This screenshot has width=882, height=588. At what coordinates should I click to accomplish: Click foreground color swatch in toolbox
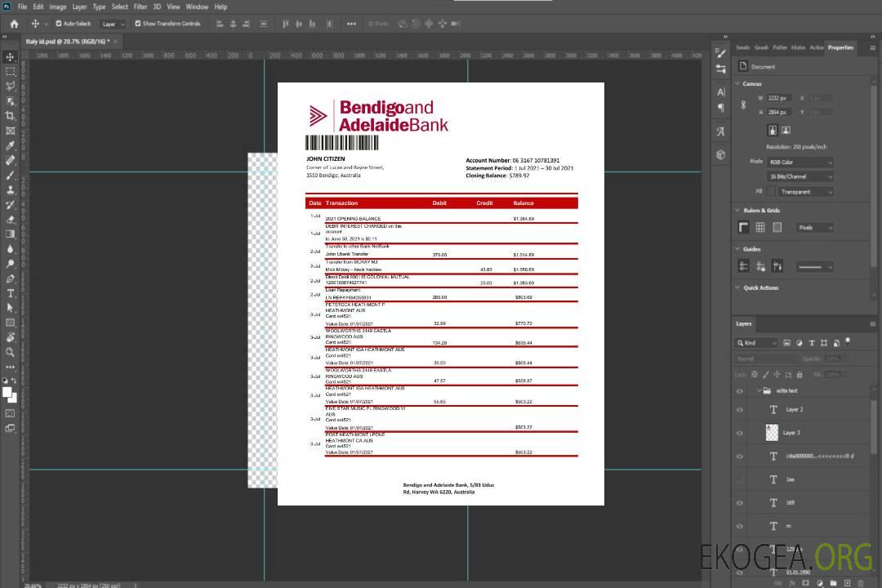coord(7,393)
